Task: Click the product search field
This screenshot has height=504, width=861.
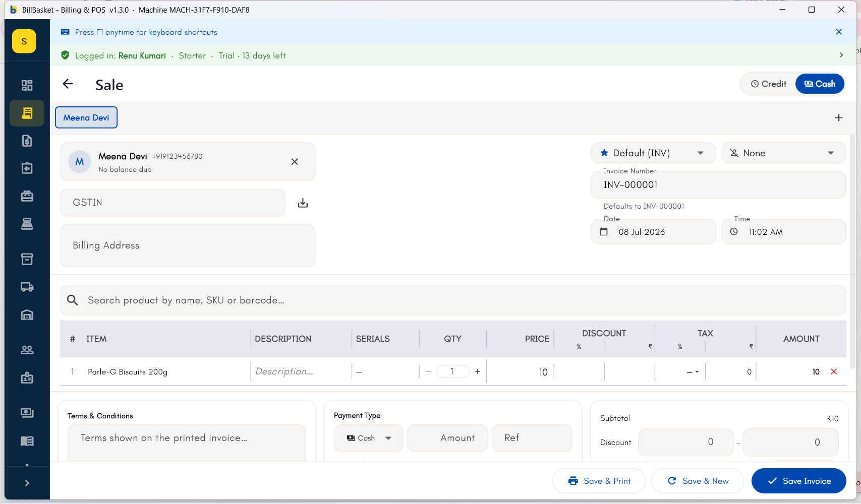Action: 453,300
